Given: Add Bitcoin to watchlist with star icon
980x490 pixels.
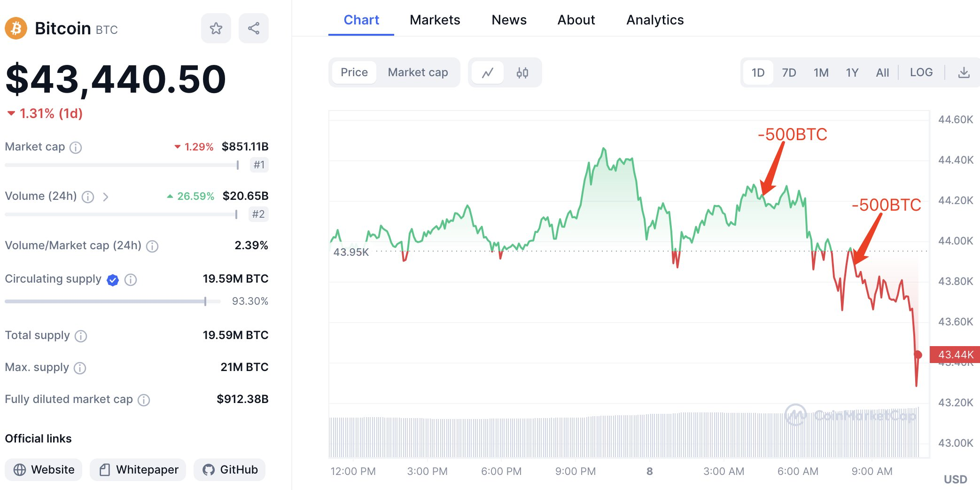Looking at the screenshot, I should (x=216, y=28).
